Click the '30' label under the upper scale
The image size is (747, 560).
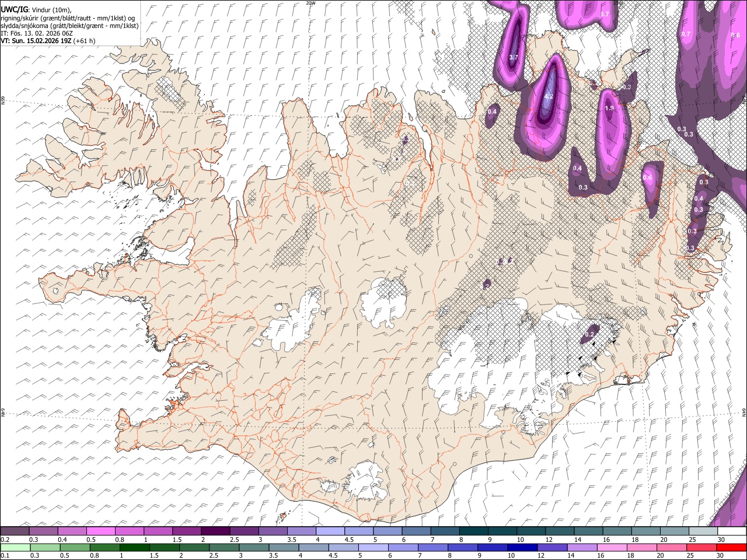coord(721,540)
